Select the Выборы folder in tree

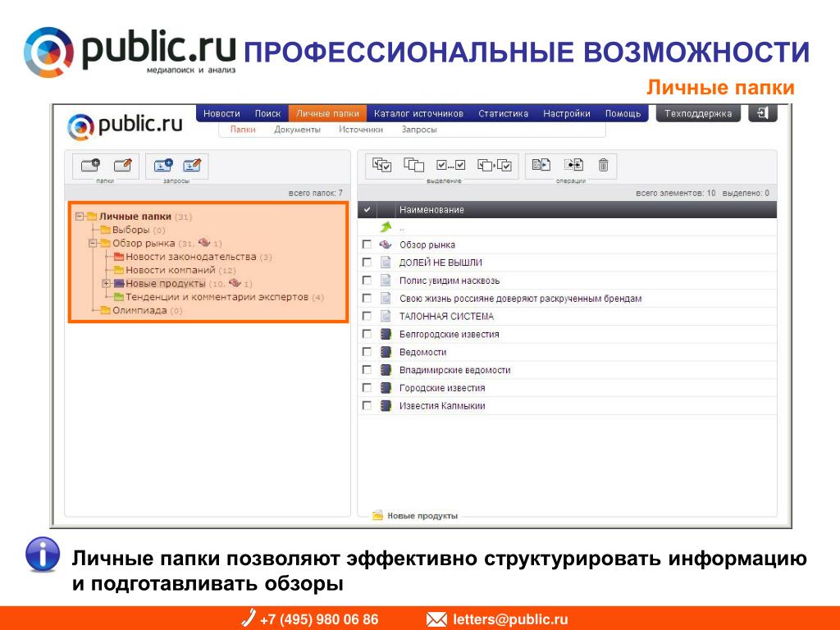(130, 230)
